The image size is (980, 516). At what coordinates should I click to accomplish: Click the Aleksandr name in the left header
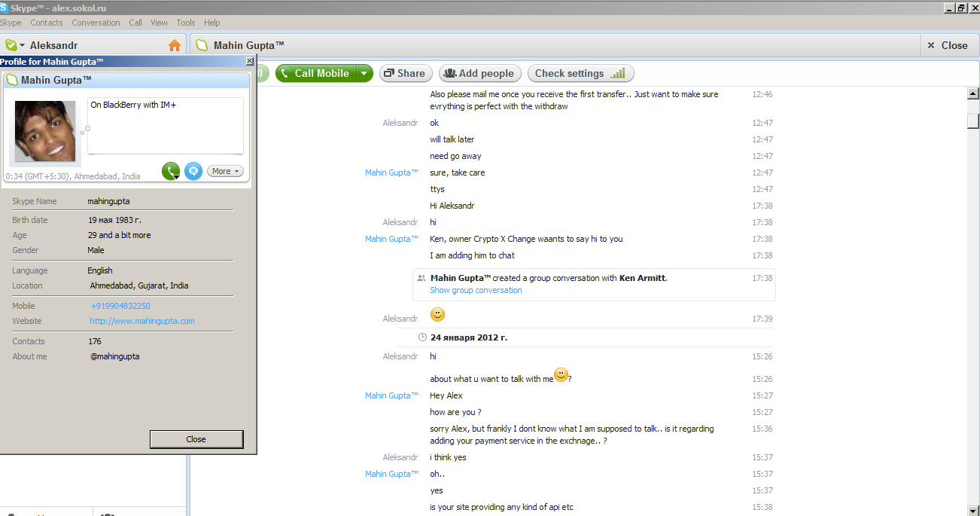pyautogui.click(x=53, y=45)
